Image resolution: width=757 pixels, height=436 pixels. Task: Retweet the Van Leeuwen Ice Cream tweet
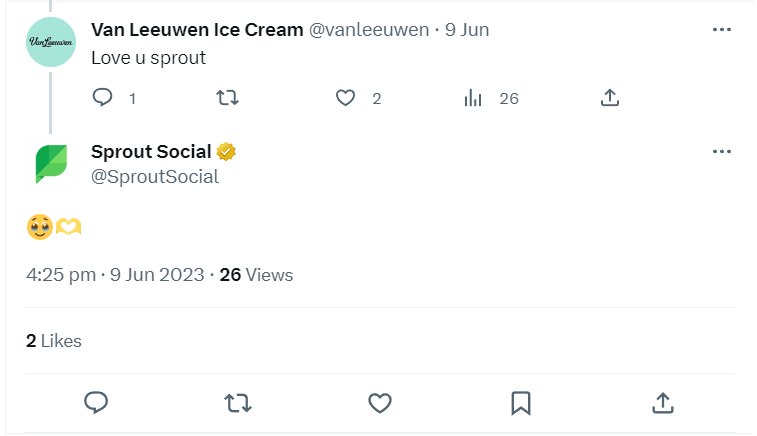pyautogui.click(x=228, y=98)
